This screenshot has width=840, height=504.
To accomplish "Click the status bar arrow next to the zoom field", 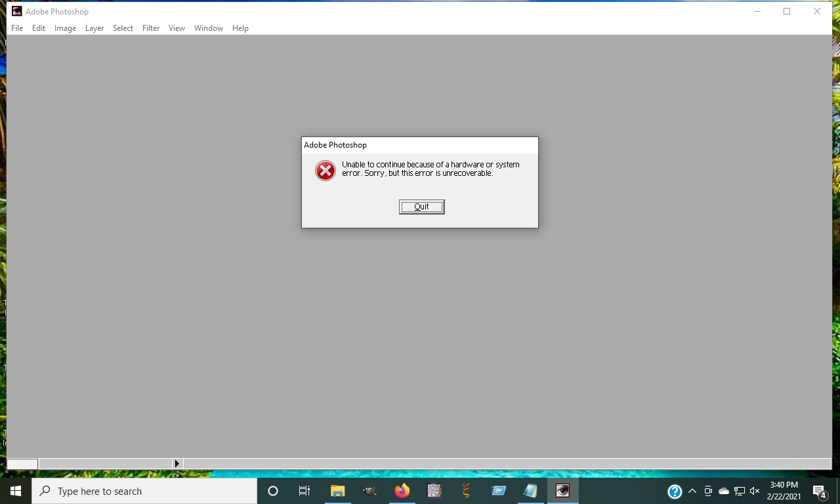I will point(177,463).
